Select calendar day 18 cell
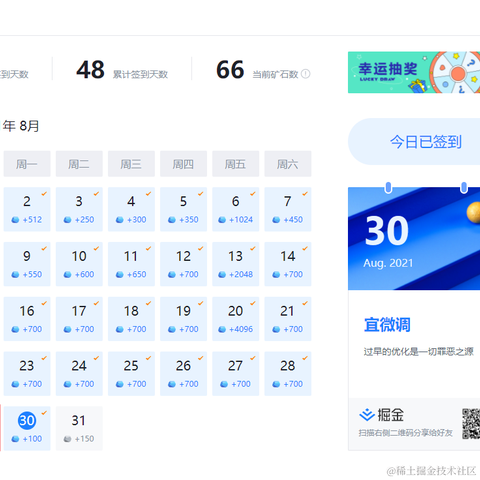Screen dimensions: 480x480 coord(131,319)
